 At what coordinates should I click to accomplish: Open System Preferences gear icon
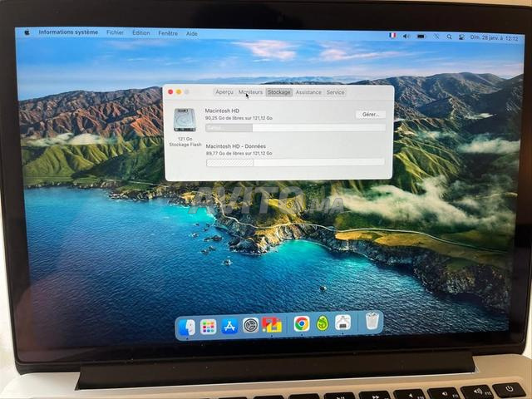pyautogui.click(x=251, y=325)
